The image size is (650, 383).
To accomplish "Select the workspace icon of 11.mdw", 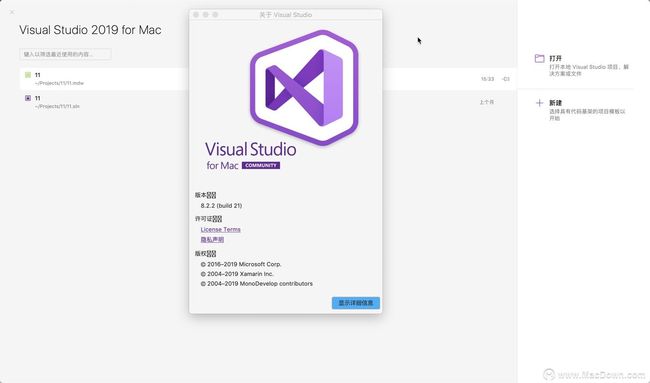I will 28,75.
